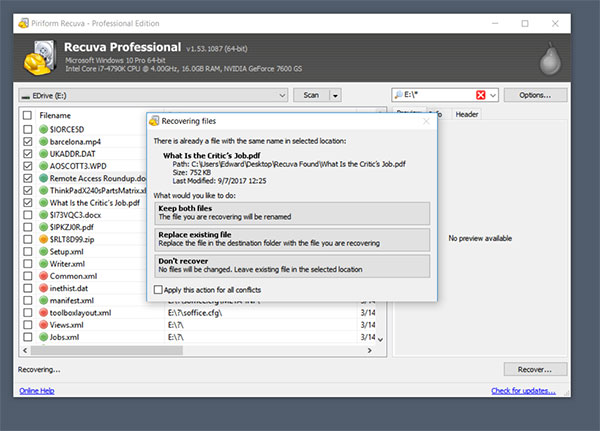This screenshot has height=431, width=600.
Task: Click the green status dot beside barcelona.mp4
Action: [x=42, y=141]
